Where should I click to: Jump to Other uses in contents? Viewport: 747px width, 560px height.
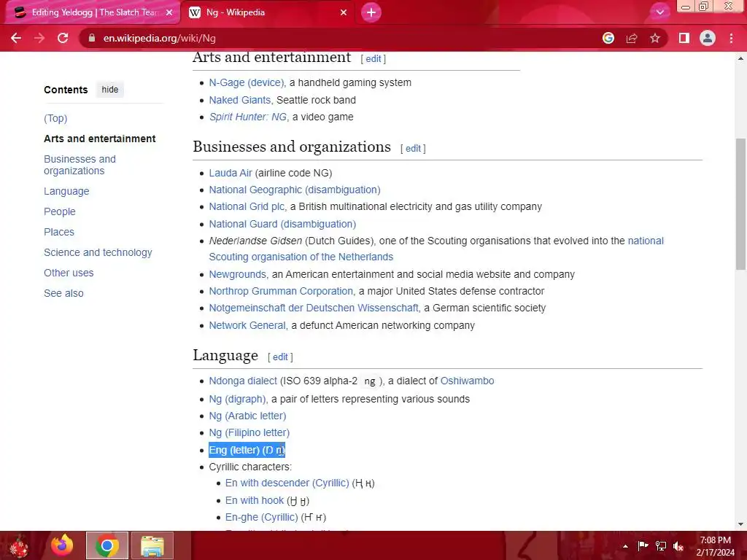tap(69, 273)
